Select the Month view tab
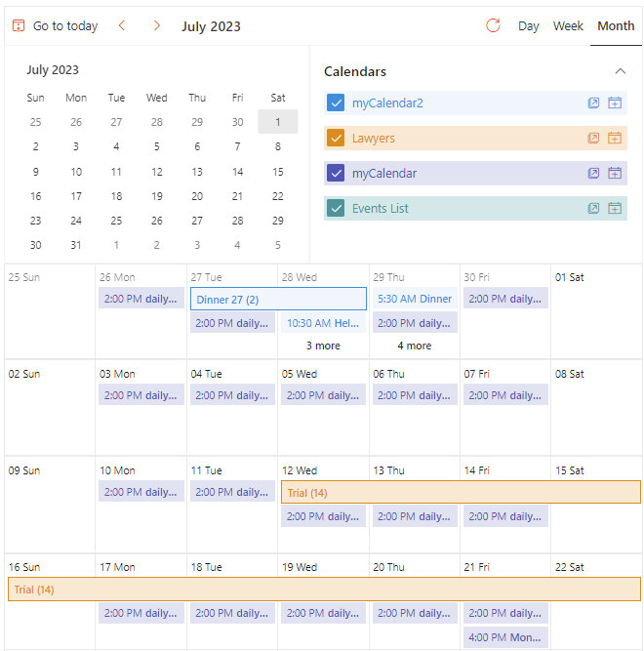The image size is (644, 651). [x=616, y=26]
